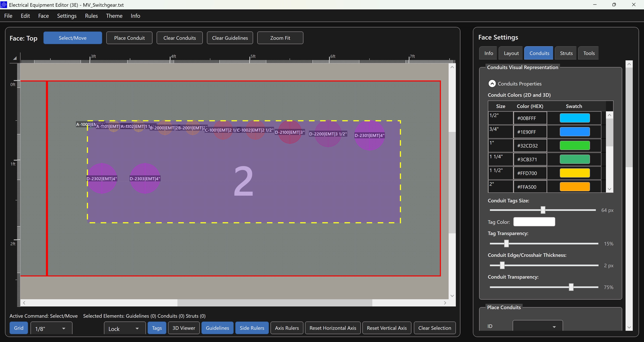Toggle the Grid display button

click(x=19, y=328)
